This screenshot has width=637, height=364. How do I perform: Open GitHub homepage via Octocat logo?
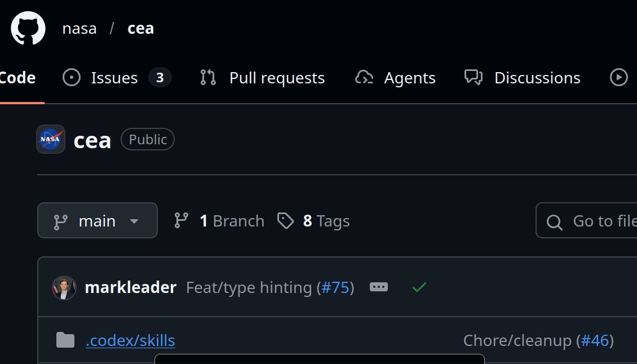coord(28,28)
